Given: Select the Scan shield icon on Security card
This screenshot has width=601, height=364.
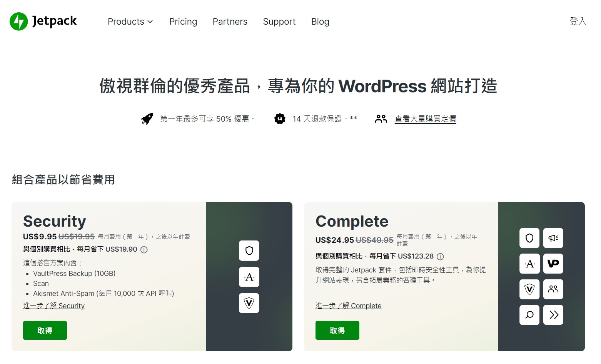Looking at the screenshot, I should click(249, 251).
